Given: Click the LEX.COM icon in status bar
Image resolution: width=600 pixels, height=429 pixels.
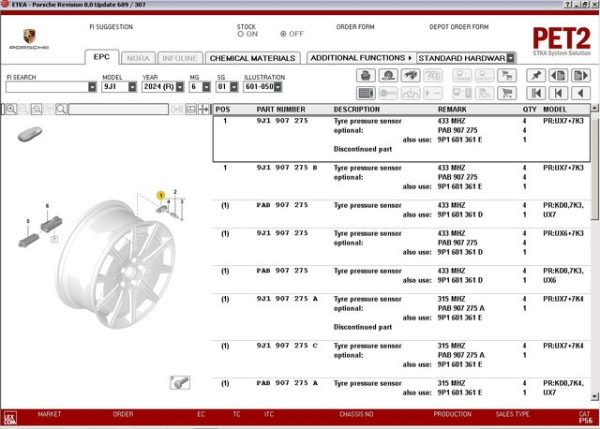Looking at the screenshot, I should click(10, 418).
